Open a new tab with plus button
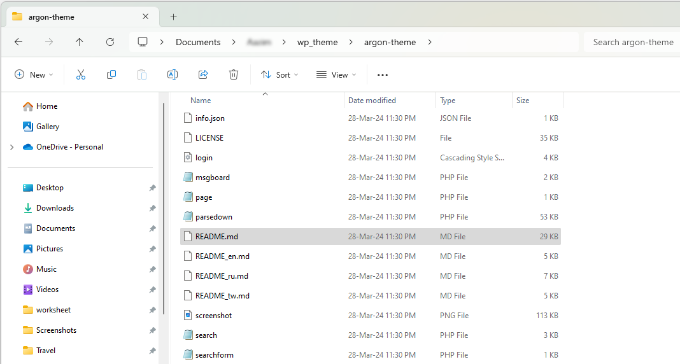 coord(173,17)
